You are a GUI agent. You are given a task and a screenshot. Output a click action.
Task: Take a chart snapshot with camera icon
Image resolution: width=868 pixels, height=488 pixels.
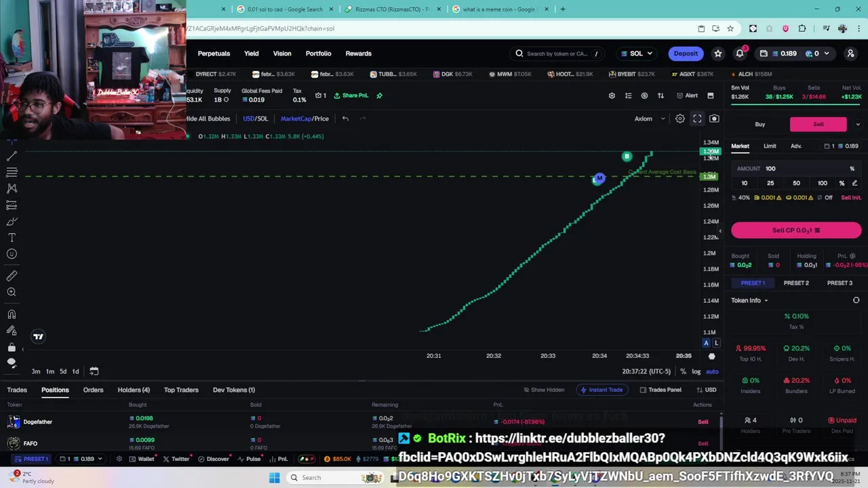[714, 119]
